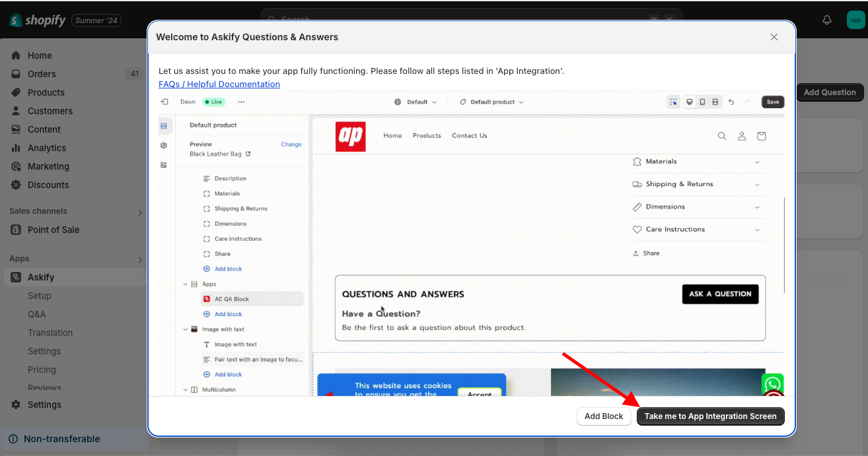
Task: Open the notifications bell in the top bar
Action: tap(827, 20)
